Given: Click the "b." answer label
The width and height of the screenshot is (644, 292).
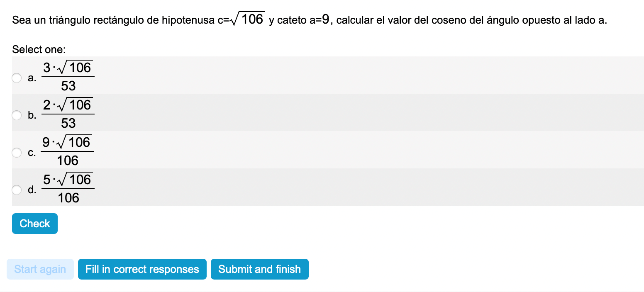Looking at the screenshot, I should click(32, 115).
